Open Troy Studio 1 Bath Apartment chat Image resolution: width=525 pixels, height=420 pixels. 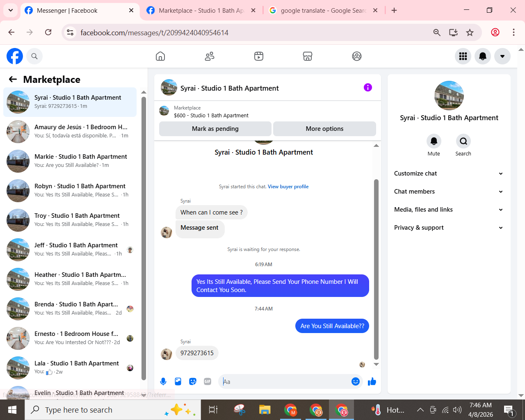point(70,220)
